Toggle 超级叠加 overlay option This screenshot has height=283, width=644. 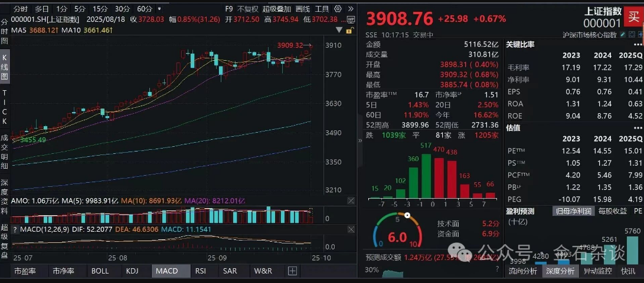coord(276,9)
